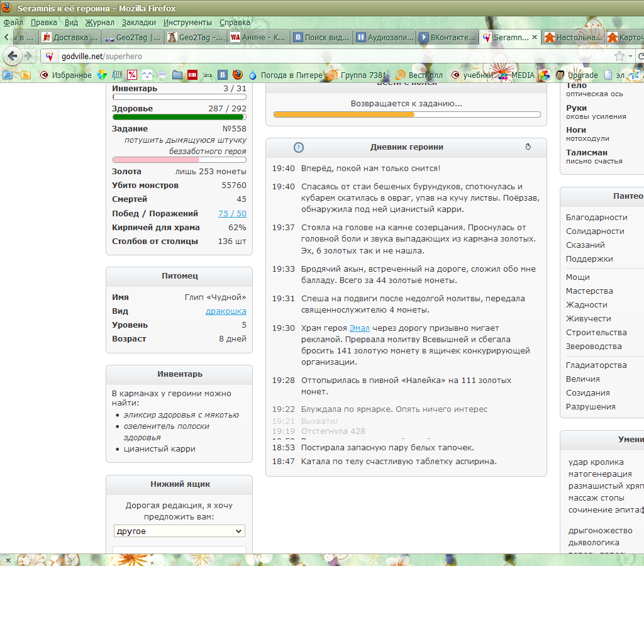Switch to the Аниме tab
This screenshot has height=644, width=644.
(x=258, y=37)
